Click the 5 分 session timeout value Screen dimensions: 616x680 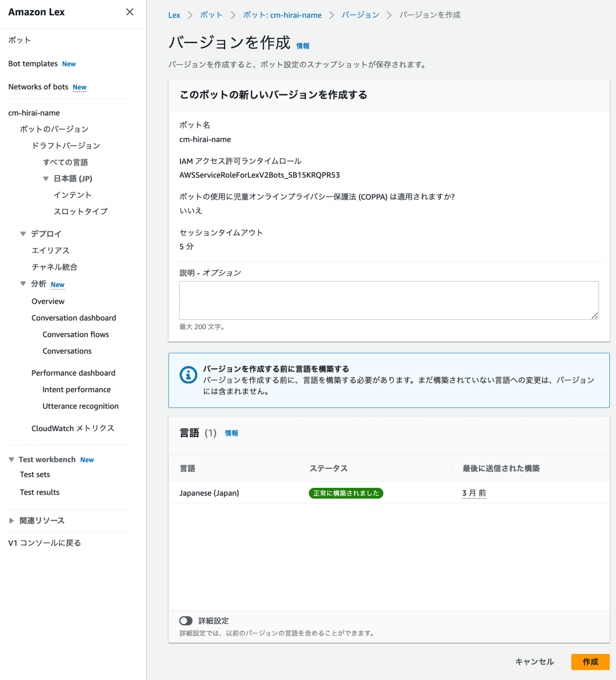(x=186, y=247)
